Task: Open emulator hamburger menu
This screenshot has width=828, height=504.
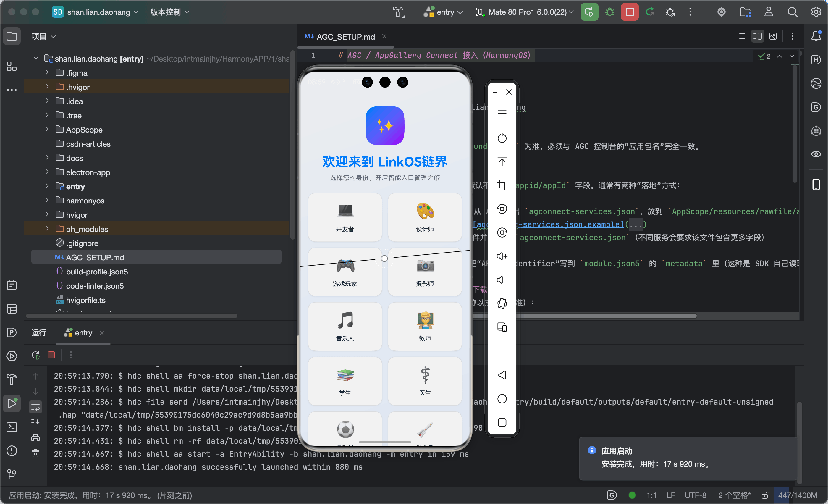Action: (x=502, y=114)
